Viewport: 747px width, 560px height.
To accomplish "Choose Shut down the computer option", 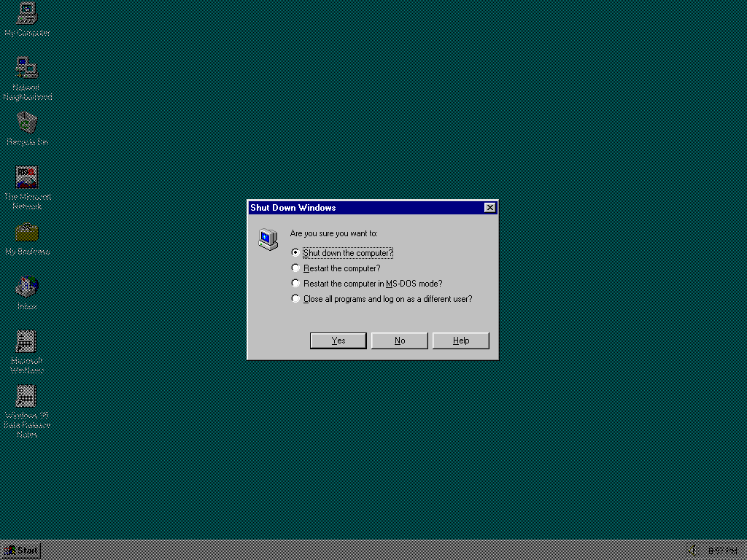I will coord(344,253).
